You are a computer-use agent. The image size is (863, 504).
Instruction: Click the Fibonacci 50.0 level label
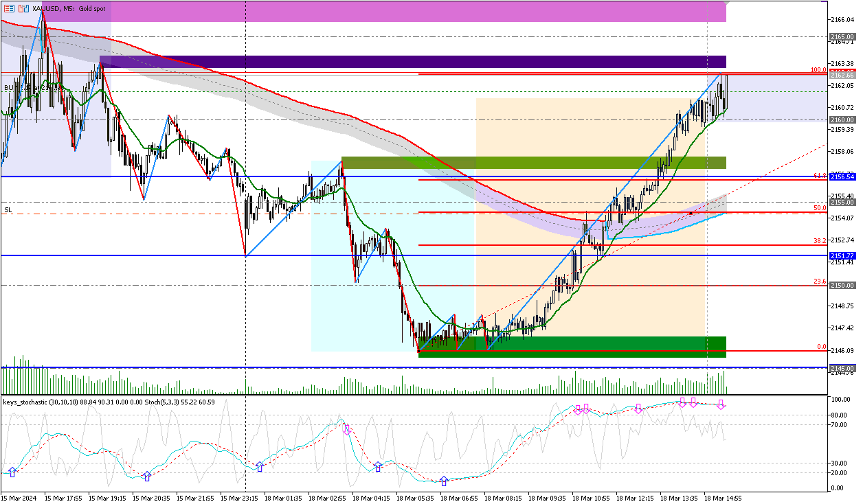820,208
